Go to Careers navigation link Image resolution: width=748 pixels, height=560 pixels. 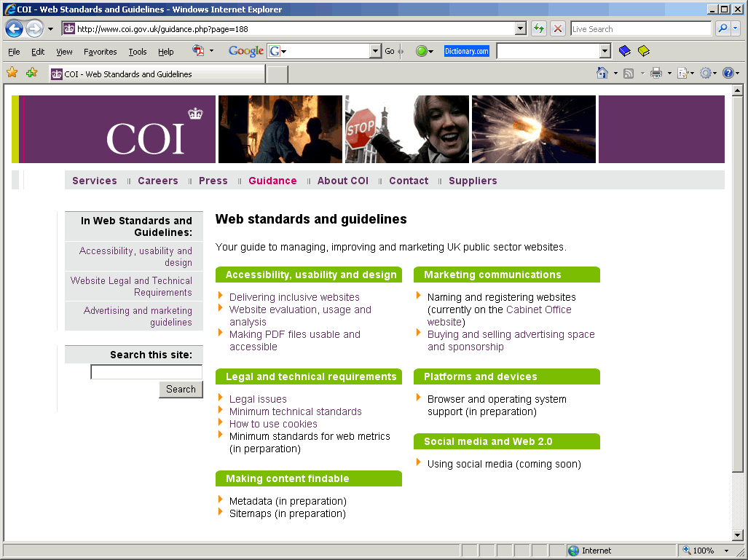[158, 181]
